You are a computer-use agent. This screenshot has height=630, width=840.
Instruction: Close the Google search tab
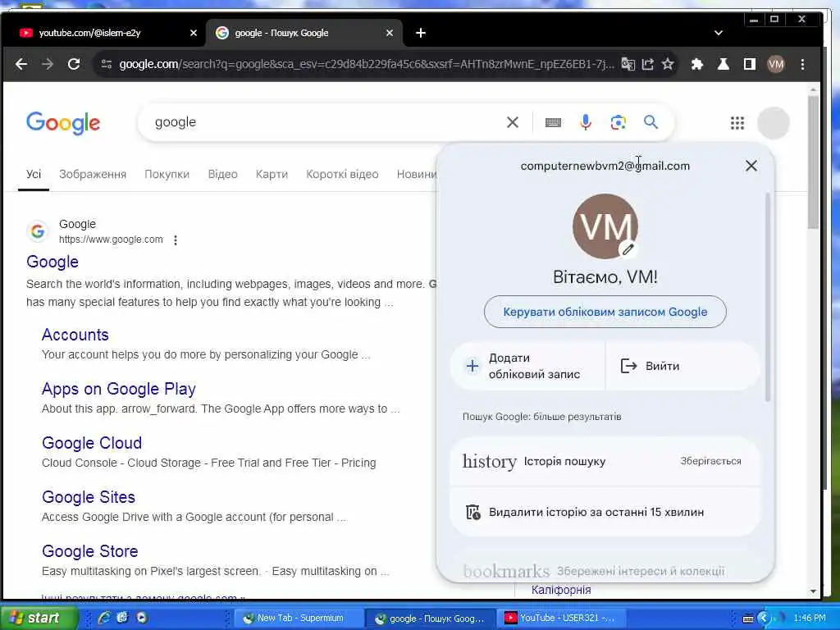click(x=390, y=33)
